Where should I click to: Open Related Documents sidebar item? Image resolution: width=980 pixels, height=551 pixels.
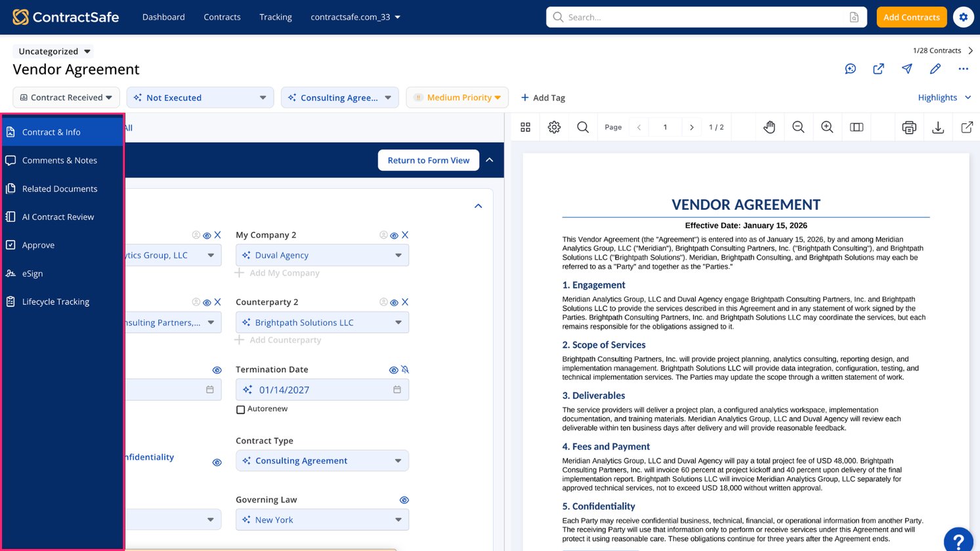pos(63,189)
